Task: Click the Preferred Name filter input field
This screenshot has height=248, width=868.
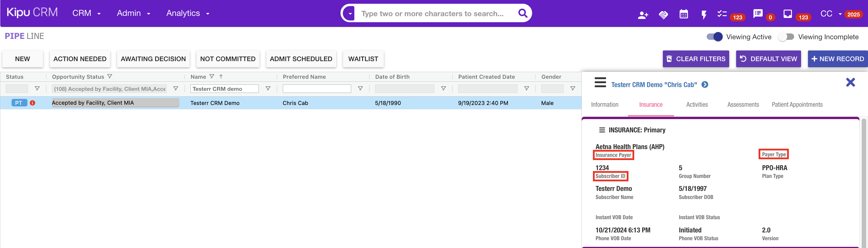Action: point(316,89)
